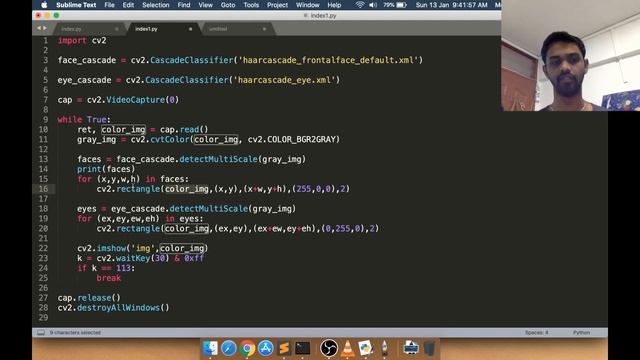Open the Trash in the dock
640x360 pixels.
[429, 348]
